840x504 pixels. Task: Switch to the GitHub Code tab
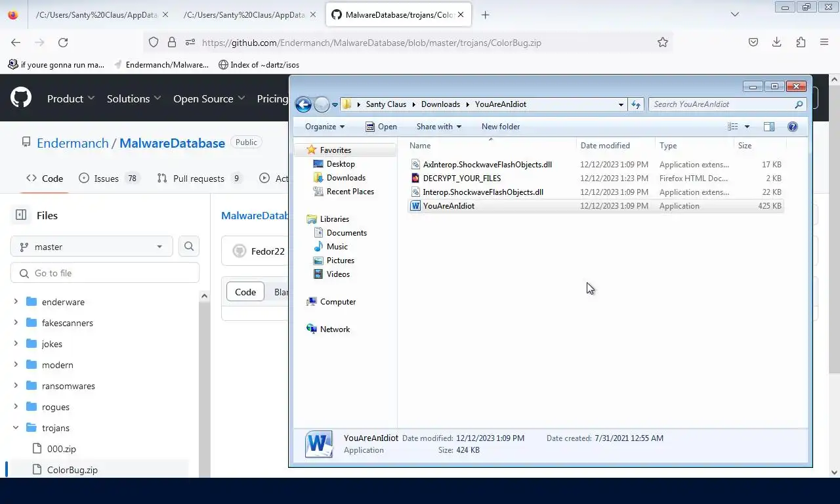tap(45, 178)
